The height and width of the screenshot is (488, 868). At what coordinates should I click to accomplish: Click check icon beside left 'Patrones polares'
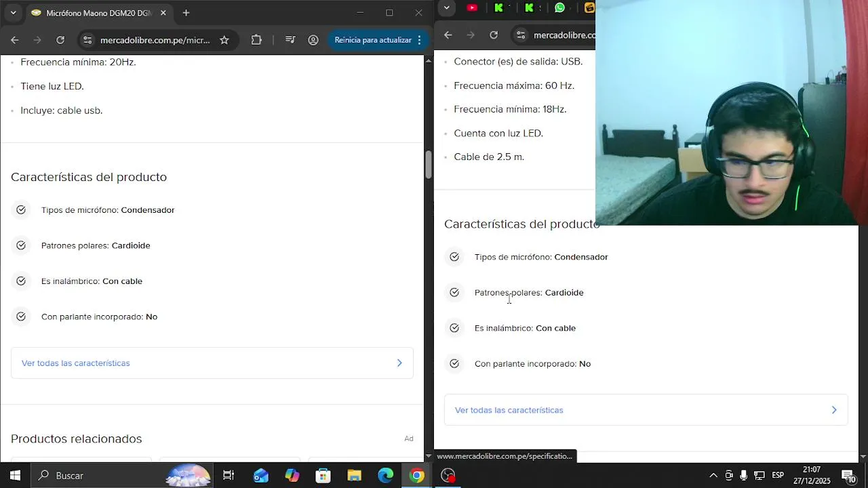(x=21, y=245)
